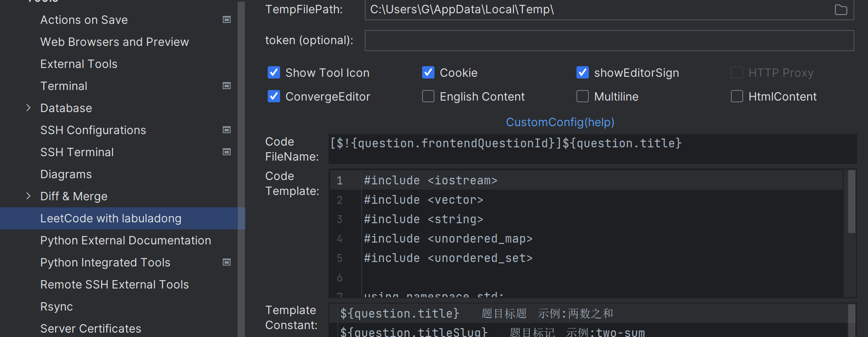Click project-level icon beside Terminal
This screenshot has width=868, height=337.
(227, 86)
